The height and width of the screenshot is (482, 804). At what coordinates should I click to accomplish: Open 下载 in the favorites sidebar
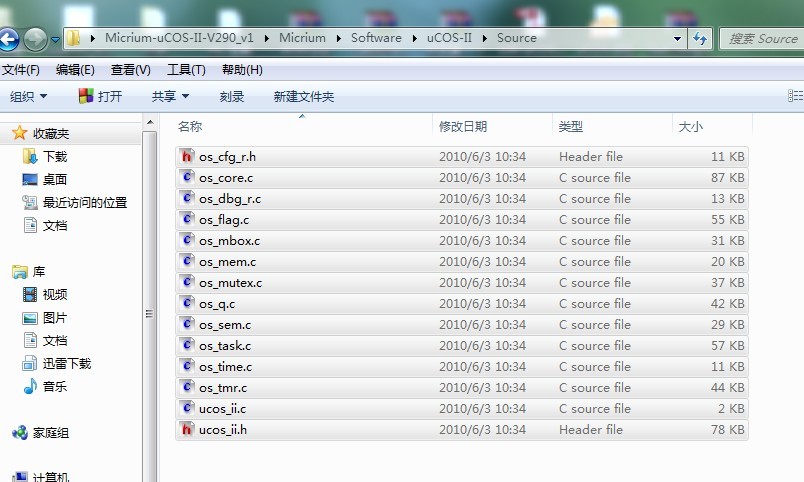(55, 156)
